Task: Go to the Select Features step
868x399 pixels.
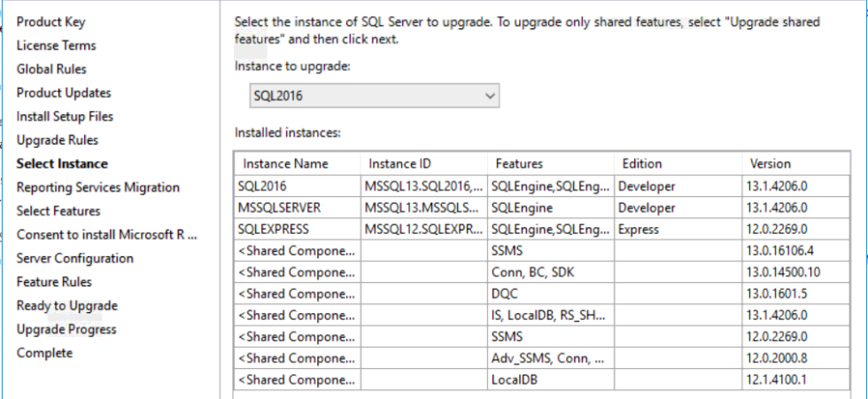Action: [x=58, y=211]
